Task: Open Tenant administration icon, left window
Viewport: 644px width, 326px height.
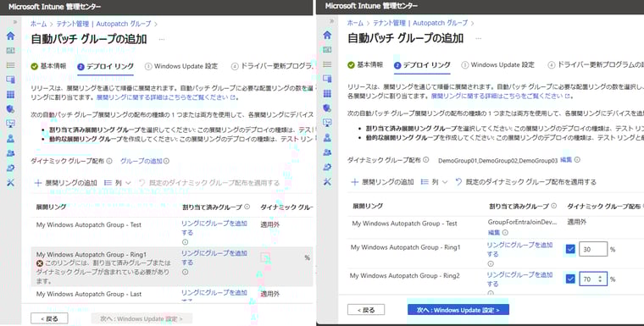Action: [11, 168]
